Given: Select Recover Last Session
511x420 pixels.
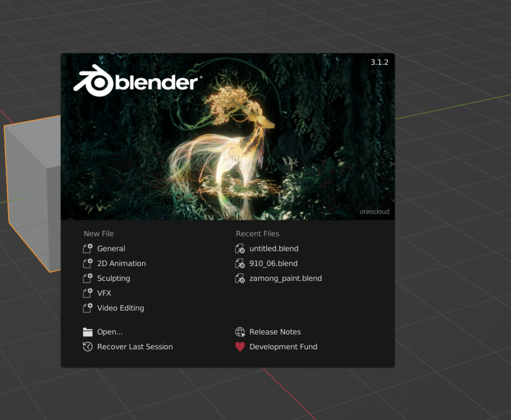Looking at the screenshot, I should click(135, 347).
